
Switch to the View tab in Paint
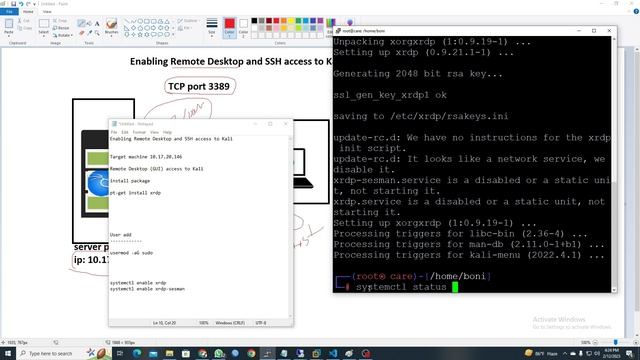(x=47, y=11)
